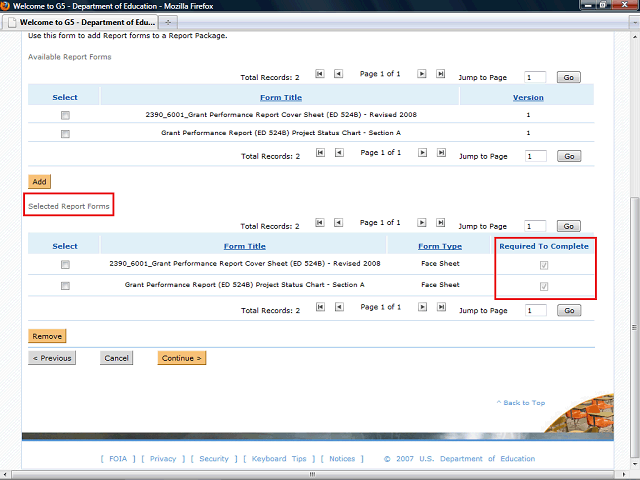Viewport: 640px width, 480px height.
Task: Click the horizontal scrollbar thumb
Action: coord(312,474)
